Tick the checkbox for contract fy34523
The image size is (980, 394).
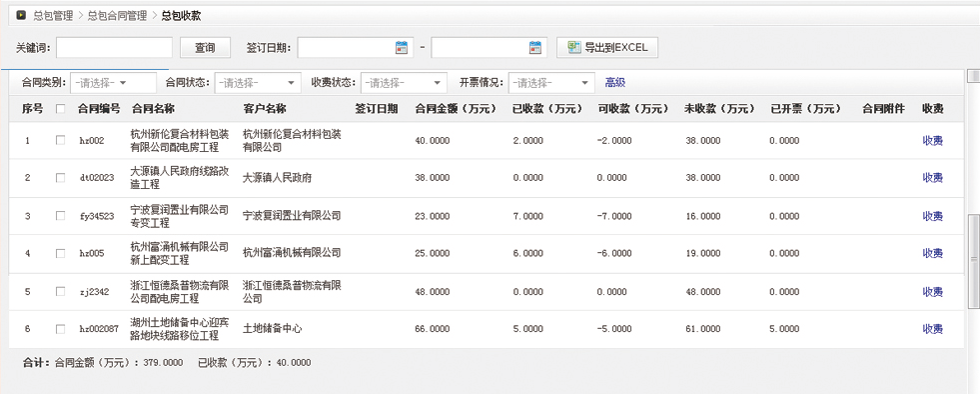[60, 216]
